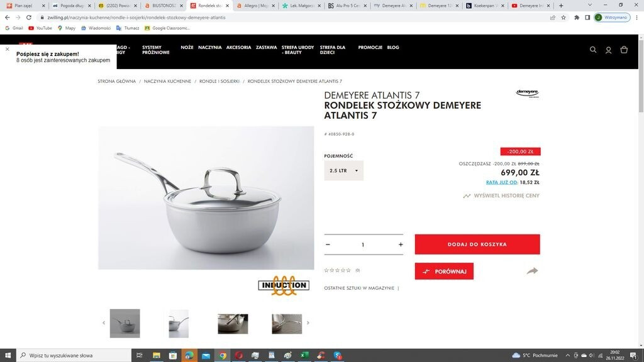This screenshot has width=644, height=362.
Task: Show previous thumbnails with left chevron
Action: pyautogui.click(x=104, y=323)
